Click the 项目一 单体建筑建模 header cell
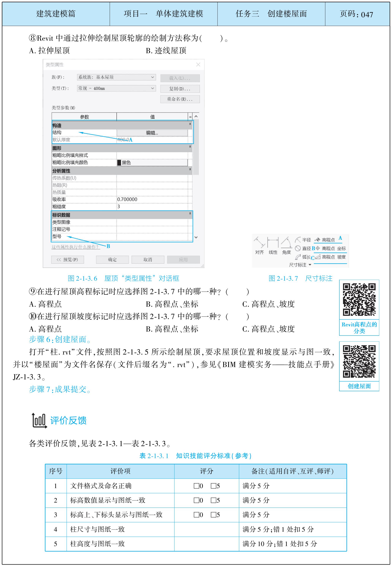The image size is (392, 566). (x=164, y=14)
